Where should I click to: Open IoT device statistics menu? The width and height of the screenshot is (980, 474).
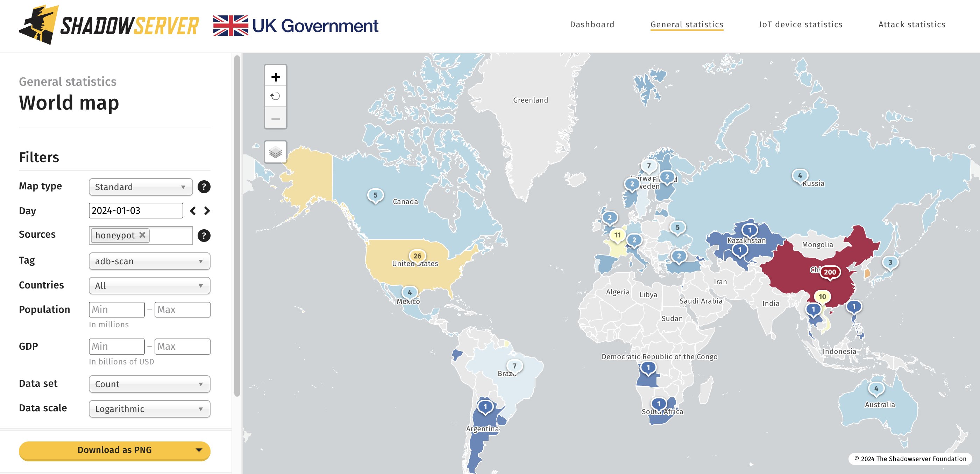pyautogui.click(x=801, y=25)
